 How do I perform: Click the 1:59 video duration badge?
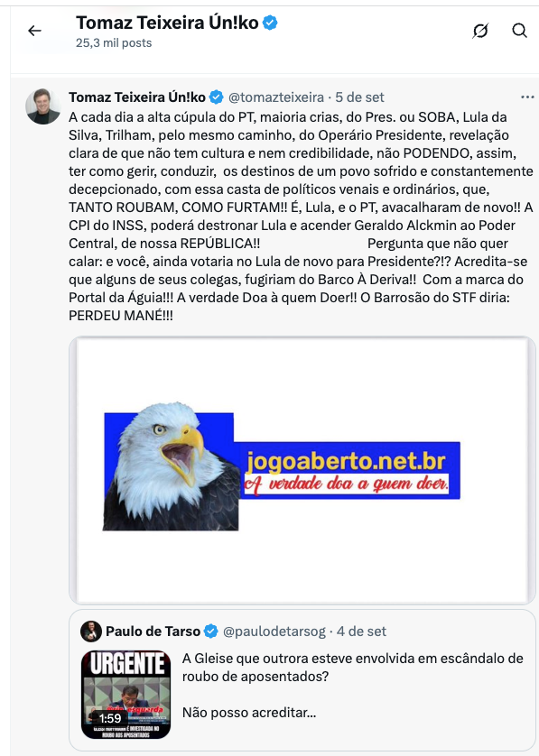pyautogui.click(x=110, y=718)
